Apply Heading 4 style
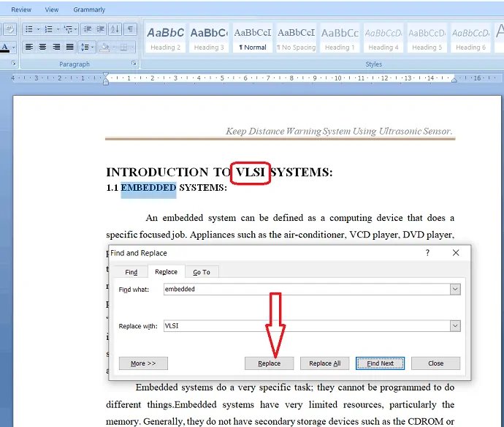 (x=383, y=39)
